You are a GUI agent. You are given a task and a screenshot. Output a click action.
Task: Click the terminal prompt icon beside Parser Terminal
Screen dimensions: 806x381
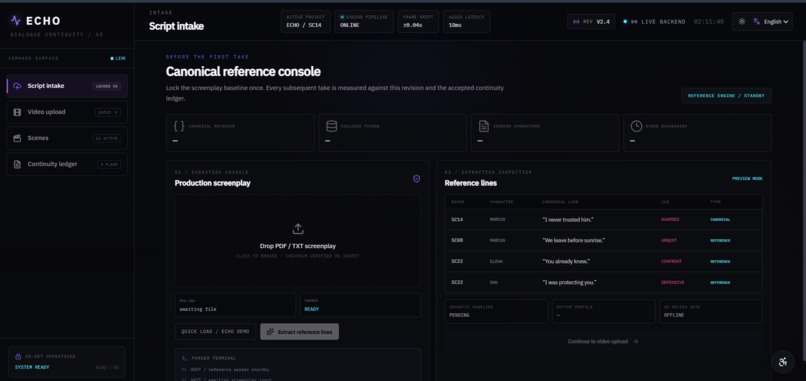coord(184,358)
